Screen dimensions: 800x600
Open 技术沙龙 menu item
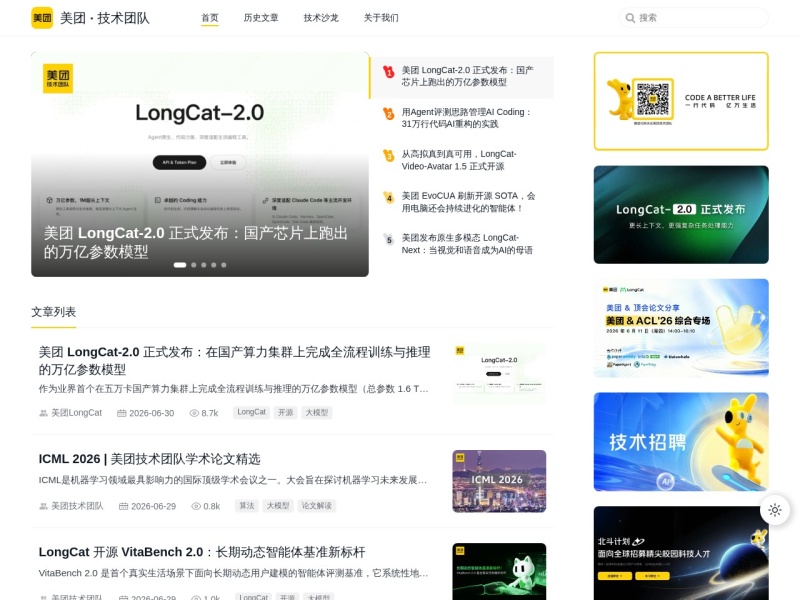tap(321, 18)
